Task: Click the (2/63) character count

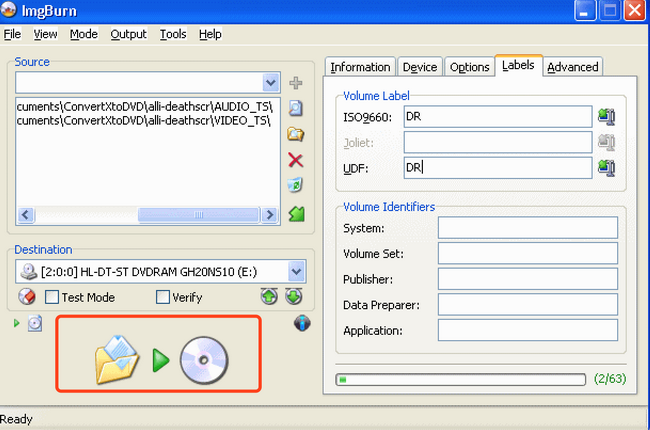Action: click(610, 379)
